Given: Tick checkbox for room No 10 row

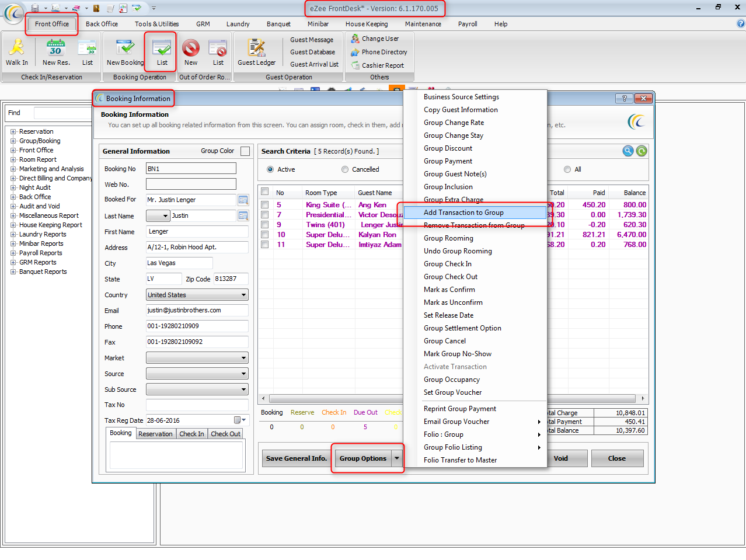Looking at the screenshot, I should click(x=265, y=235).
